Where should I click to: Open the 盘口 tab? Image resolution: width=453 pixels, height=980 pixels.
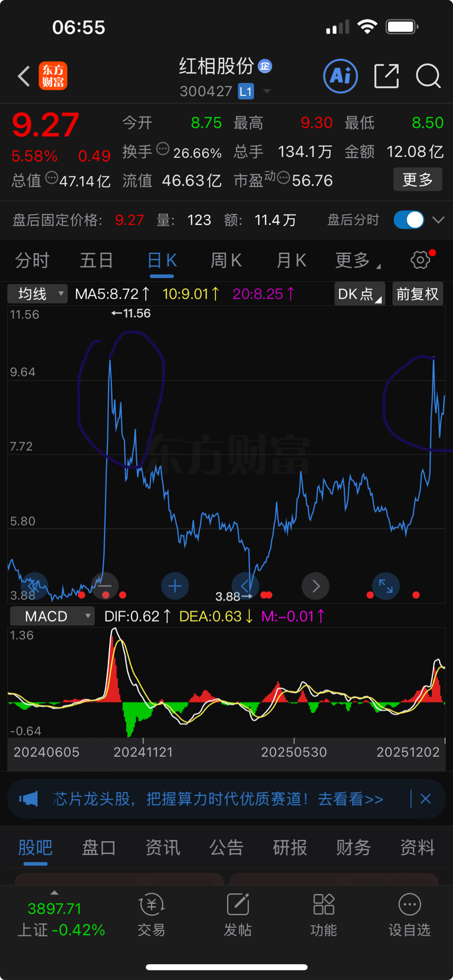coord(99,847)
